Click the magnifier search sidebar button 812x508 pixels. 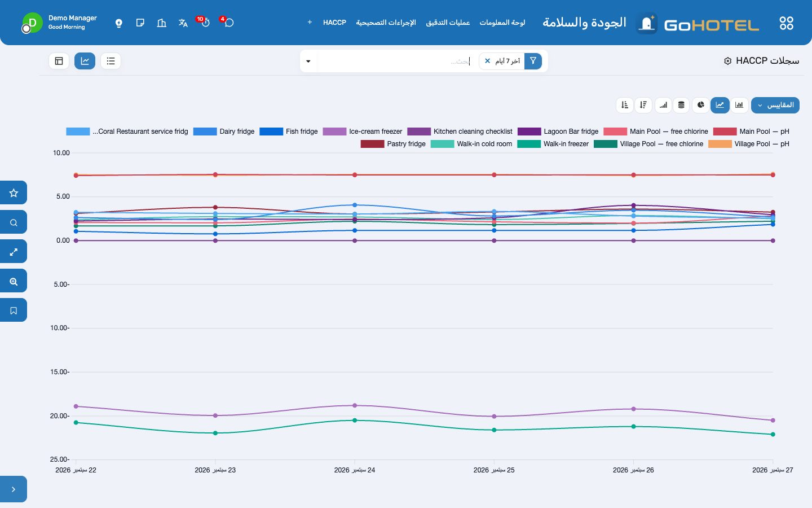(14, 222)
